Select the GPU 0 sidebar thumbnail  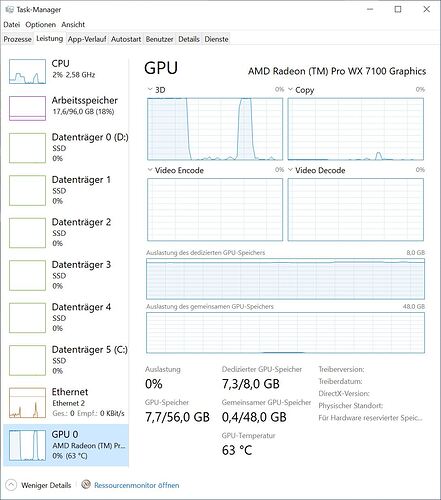pyautogui.click(x=27, y=445)
